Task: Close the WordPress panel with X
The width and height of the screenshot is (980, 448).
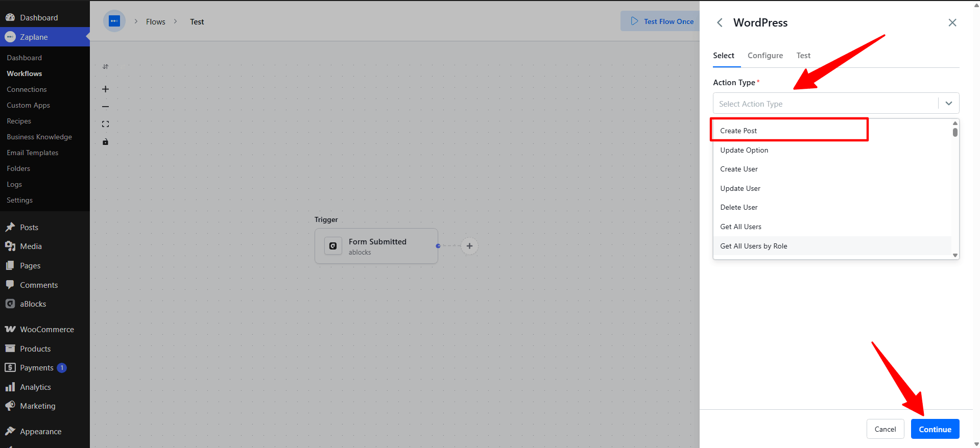Action: pyautogui.click(x=952, y=22)
